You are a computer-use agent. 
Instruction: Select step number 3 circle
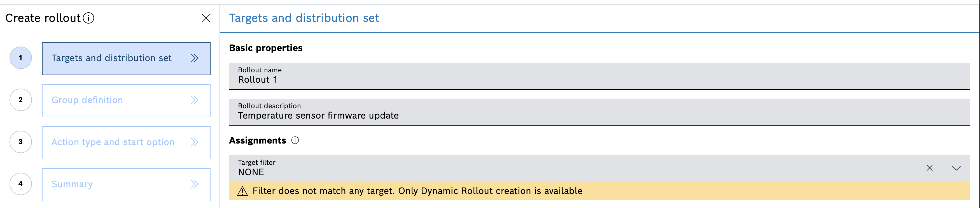point(20,142)
